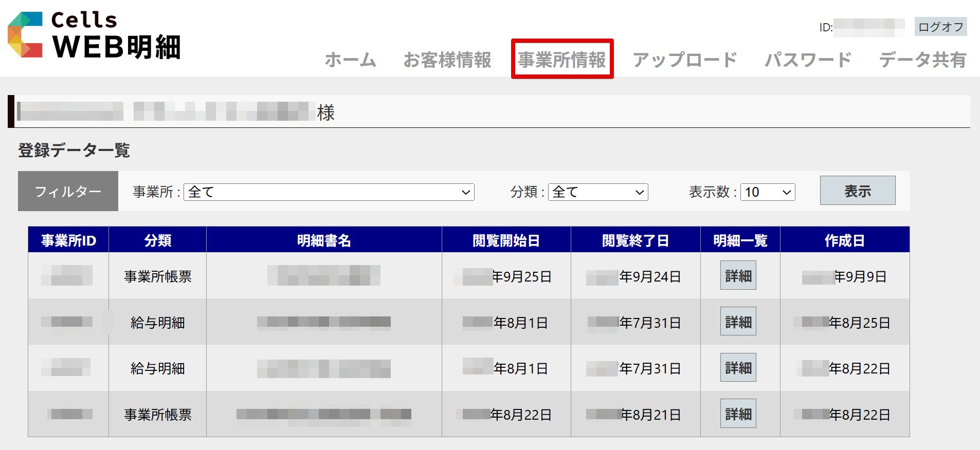Open the 分類 dropdown list
This screenshot has width=980, height=450.
[x=597, y=192]
